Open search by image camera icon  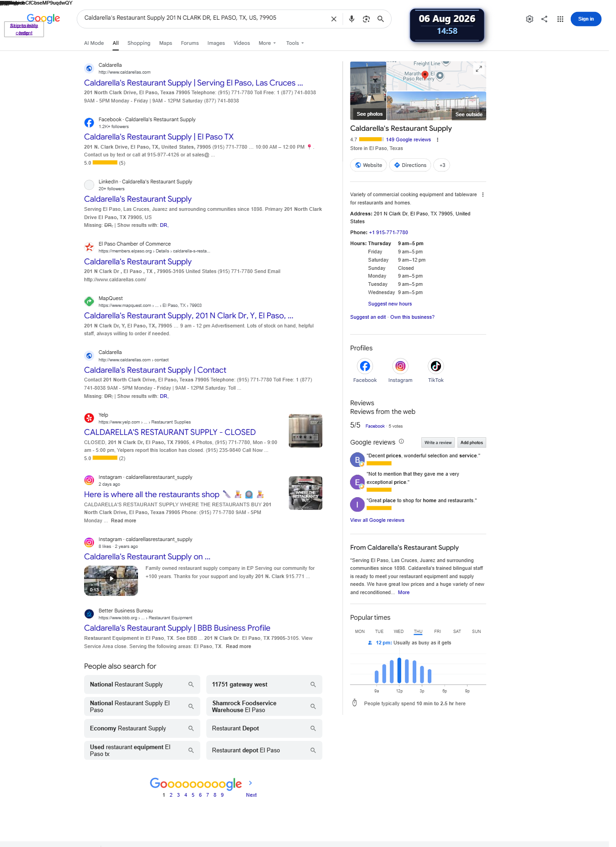point(366,19)
